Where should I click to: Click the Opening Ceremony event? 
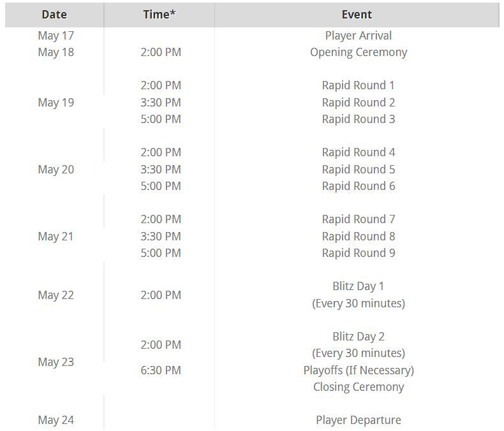[359, 52]
